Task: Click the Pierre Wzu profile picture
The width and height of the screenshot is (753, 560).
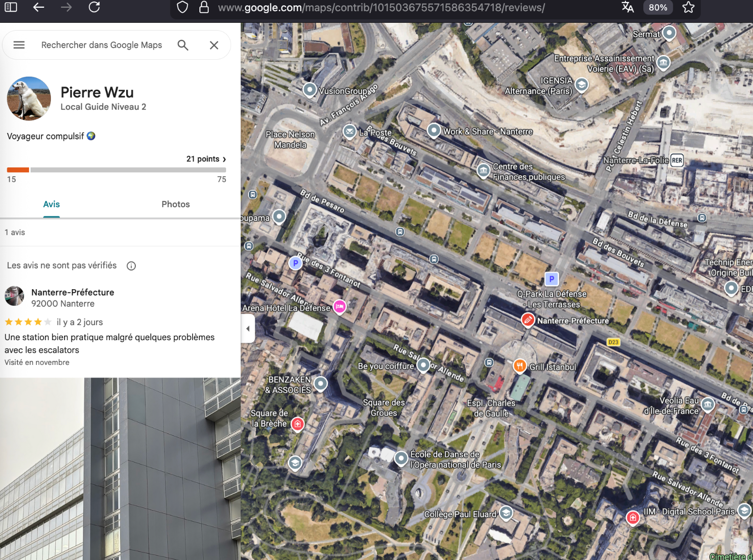Action: [29, 99]
